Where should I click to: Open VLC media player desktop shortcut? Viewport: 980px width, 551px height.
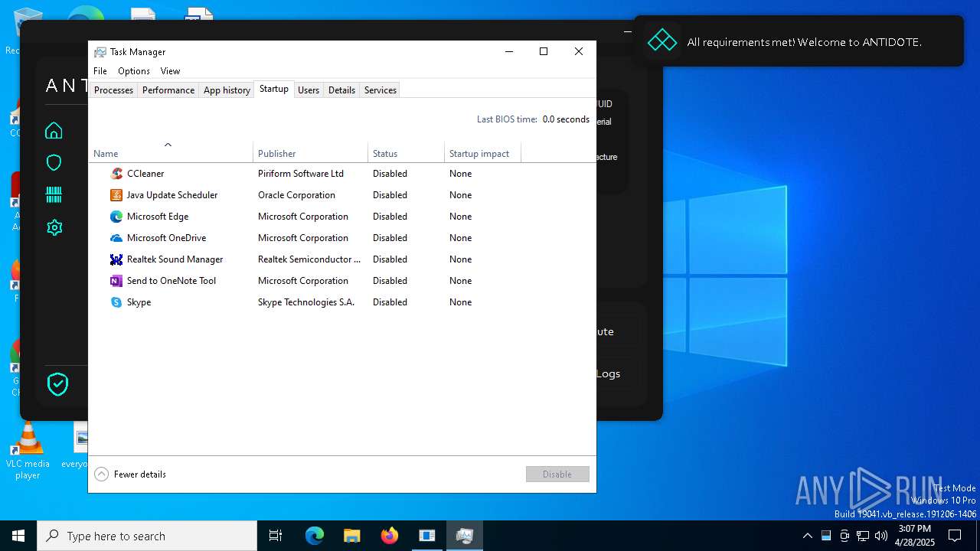[28, 452]
